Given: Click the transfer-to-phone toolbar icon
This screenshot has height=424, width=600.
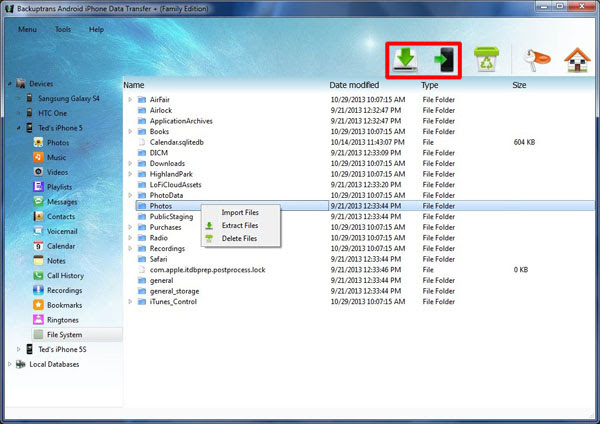Looking at the screenshot, I should tap(445, 60).
